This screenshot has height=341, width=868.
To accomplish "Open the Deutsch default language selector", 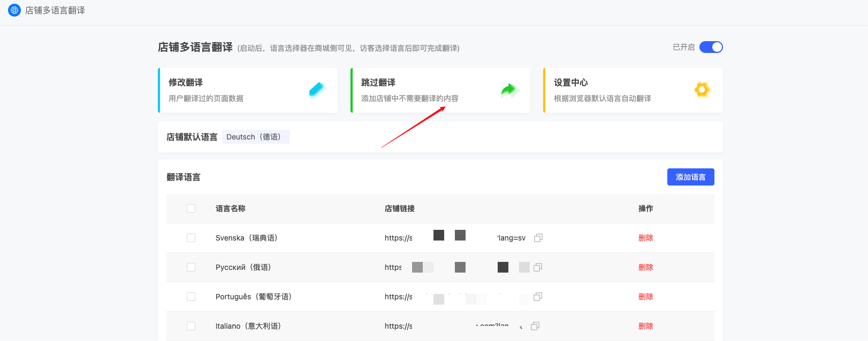I will (255, 137).
